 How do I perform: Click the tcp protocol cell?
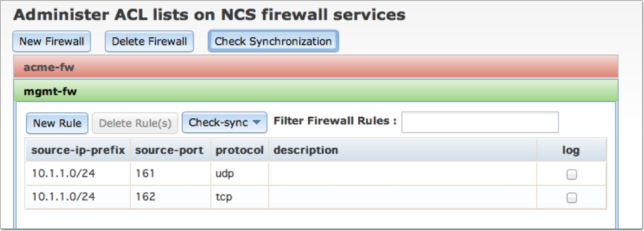240,197
